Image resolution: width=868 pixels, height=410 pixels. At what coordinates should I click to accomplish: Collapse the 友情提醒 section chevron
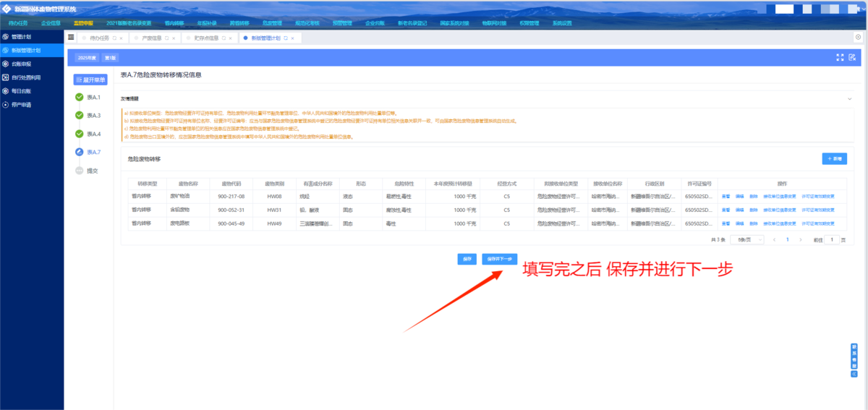coord(849,98)
